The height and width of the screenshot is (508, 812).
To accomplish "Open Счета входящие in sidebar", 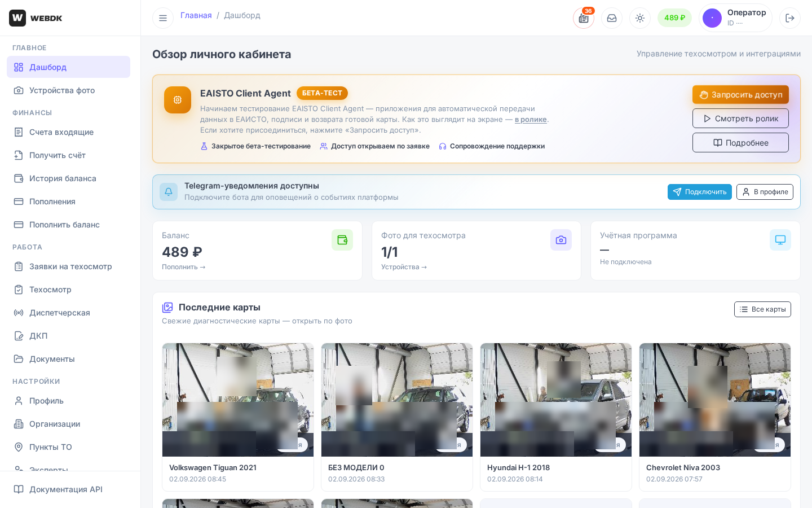I will [x=68, y=132].
